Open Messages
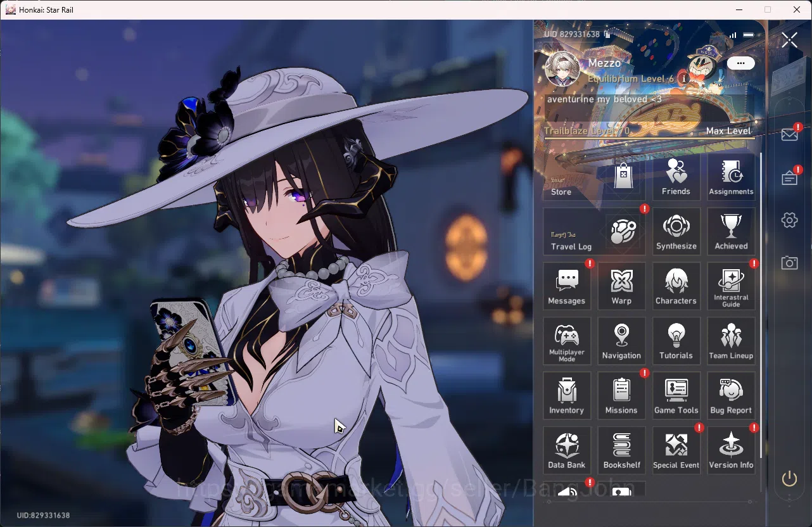812x527 pixels. click(567, 286)
